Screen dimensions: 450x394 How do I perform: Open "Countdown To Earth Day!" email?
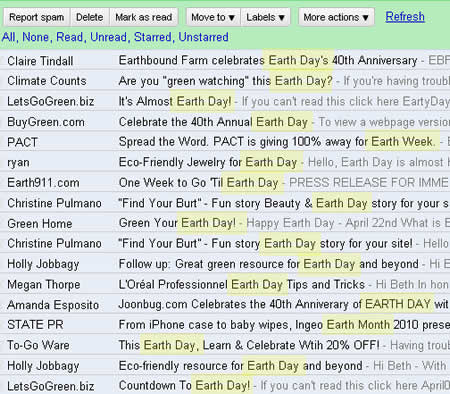(x=225, y=386)
